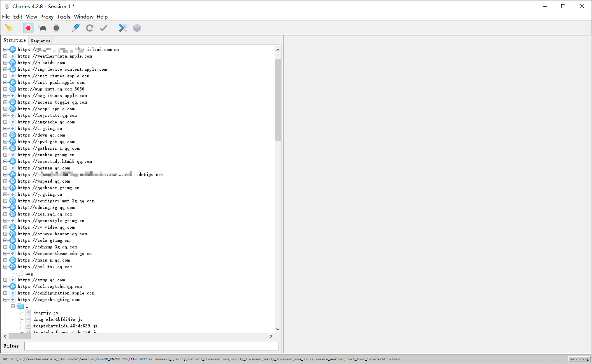Viewport: 592px width, 364px height.
Task: Open the Tools menu
Action: click(64, 17)
